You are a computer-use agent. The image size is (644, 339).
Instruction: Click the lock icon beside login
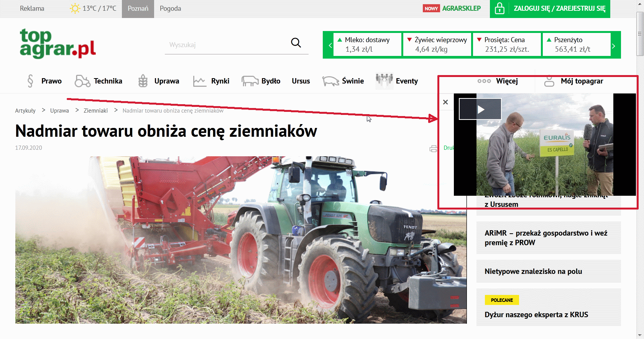tap(499, 8)
